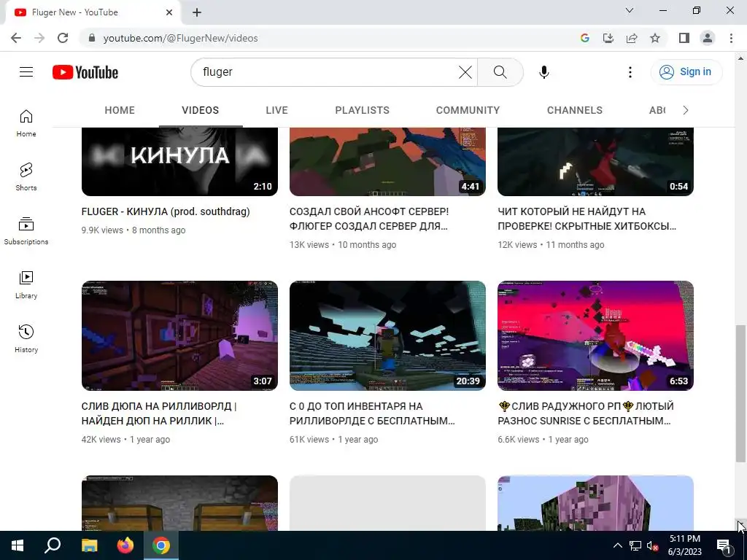Open the COMMUNITY channel tab
Viewport: 747px width, 560px height.
[x=468, y=111]
